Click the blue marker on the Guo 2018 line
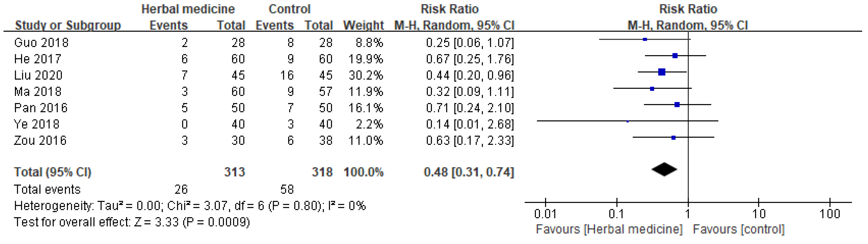The width and height of the screenshot is (868, 244). click(x=645, y=39)
